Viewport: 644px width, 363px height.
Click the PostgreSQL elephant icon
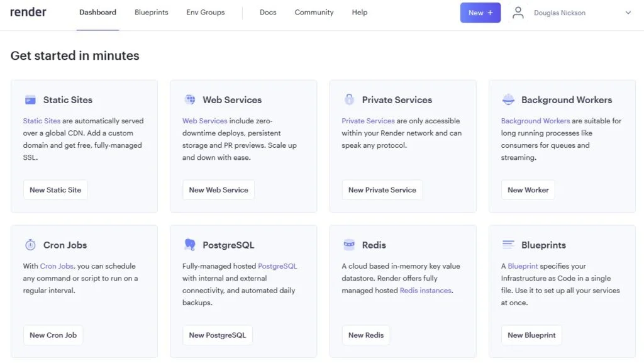coord(190,245)
